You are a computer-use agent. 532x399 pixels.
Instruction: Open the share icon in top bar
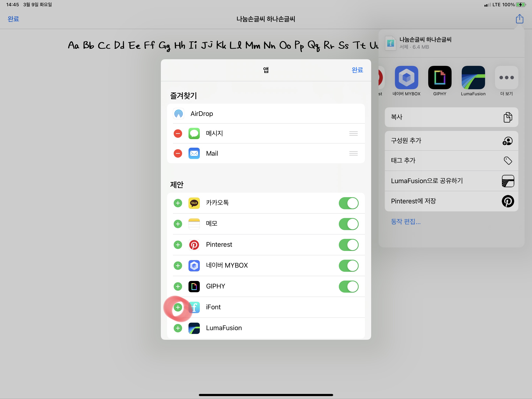519,19
